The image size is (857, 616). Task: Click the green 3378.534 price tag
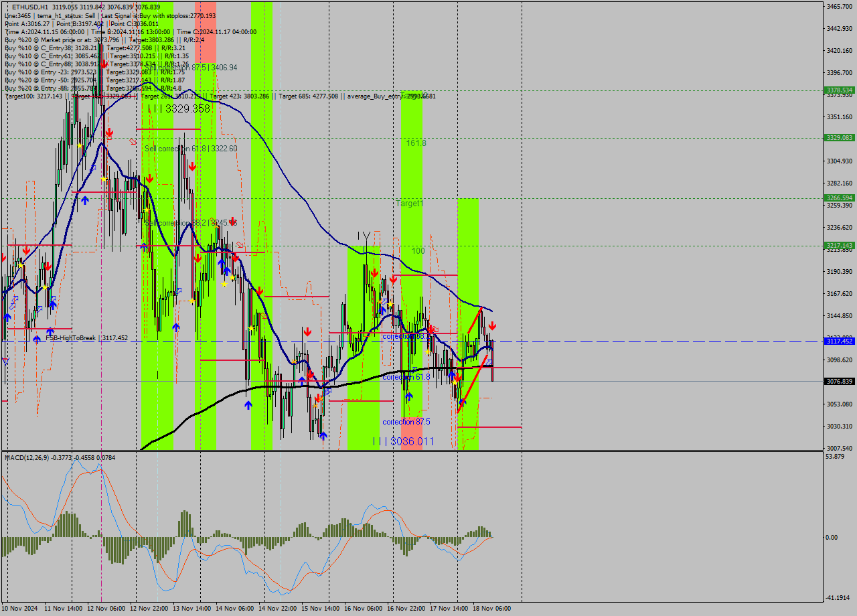[x=839, y=90]
